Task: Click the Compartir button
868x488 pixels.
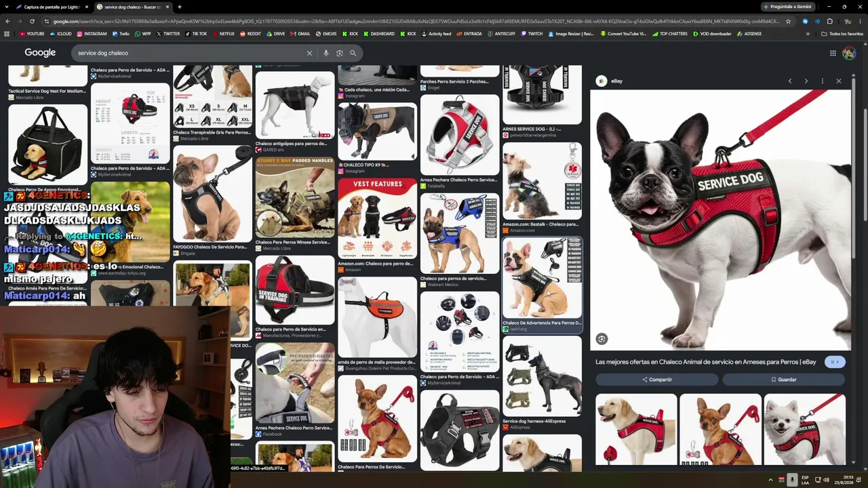Action: (656, 380)
